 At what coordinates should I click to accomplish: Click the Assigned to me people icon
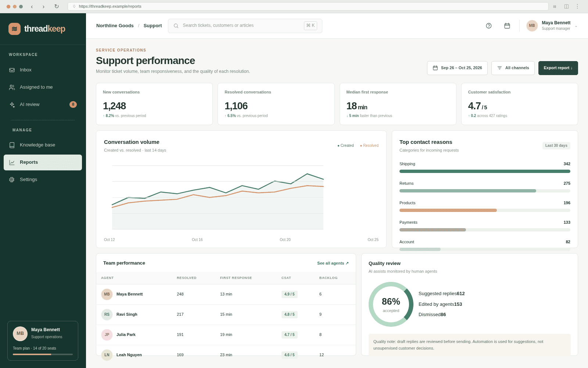[x=12, y=87]
